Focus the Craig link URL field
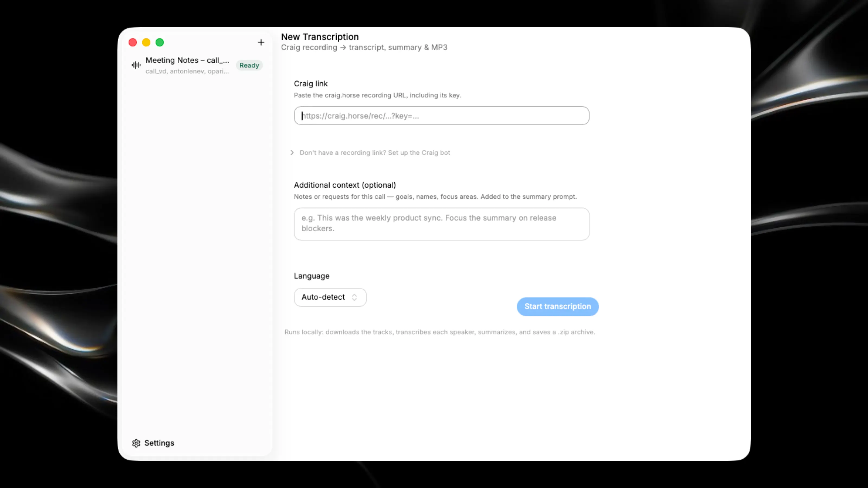 (x=441, y=116)
